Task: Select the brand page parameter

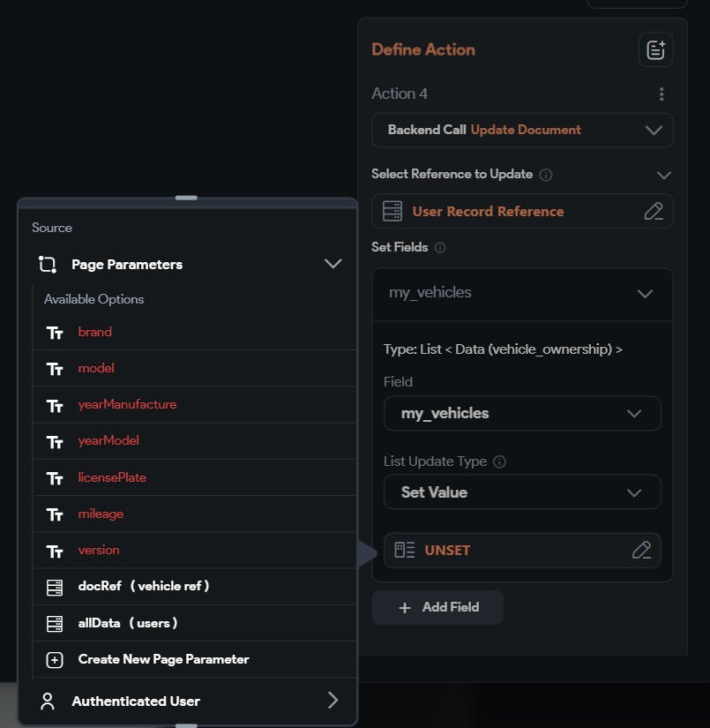Action: pos(95,333)
